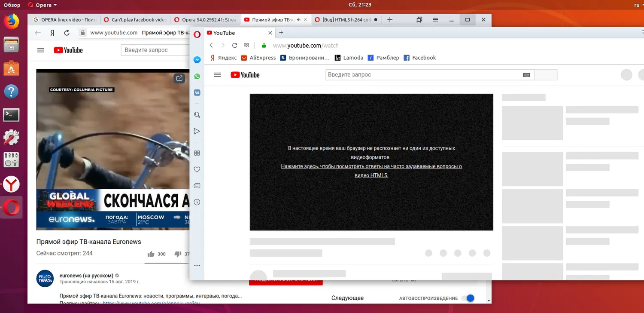The height and width of the screenshot is (313, 644).
Task: Switch to "Opera 54.0.2952.41" tab
Action: click(206, 19)
